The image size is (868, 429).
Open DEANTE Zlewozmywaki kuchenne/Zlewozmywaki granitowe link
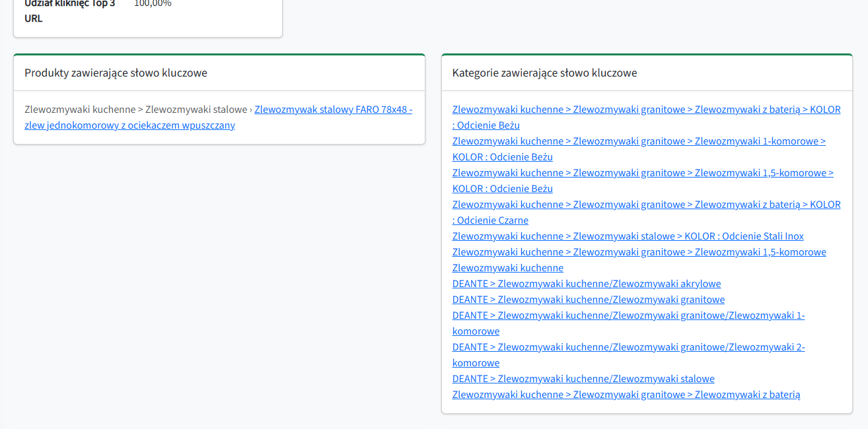click(x=588, y=300)
